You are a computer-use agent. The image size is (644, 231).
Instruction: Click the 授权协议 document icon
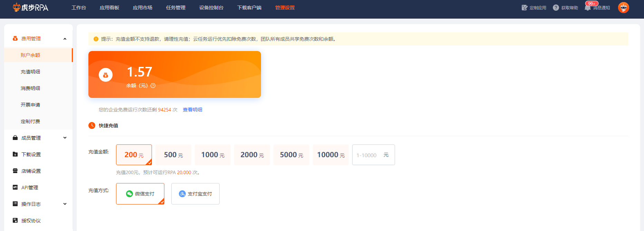pyautogui.click(x=15, y=221)
